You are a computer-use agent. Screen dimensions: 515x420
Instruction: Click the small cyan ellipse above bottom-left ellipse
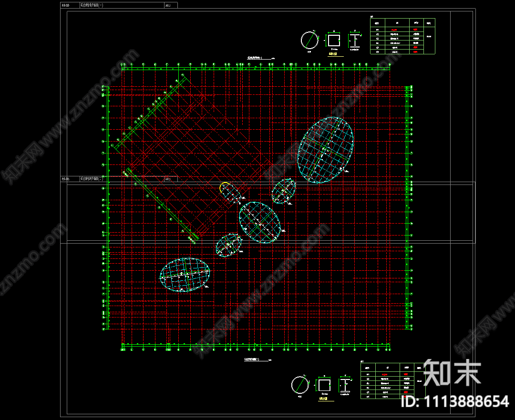pyautogui.click(x=229, y=245)
